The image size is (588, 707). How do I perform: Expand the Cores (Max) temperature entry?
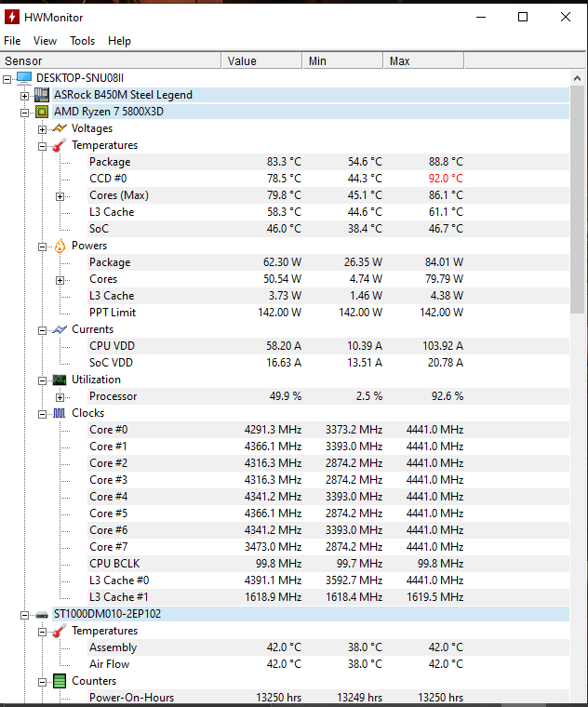[x=60, y=196]
